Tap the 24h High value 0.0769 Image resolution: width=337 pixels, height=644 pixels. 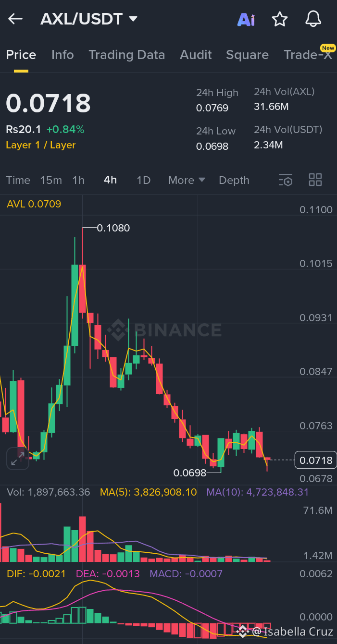click(x=212, y=108)
